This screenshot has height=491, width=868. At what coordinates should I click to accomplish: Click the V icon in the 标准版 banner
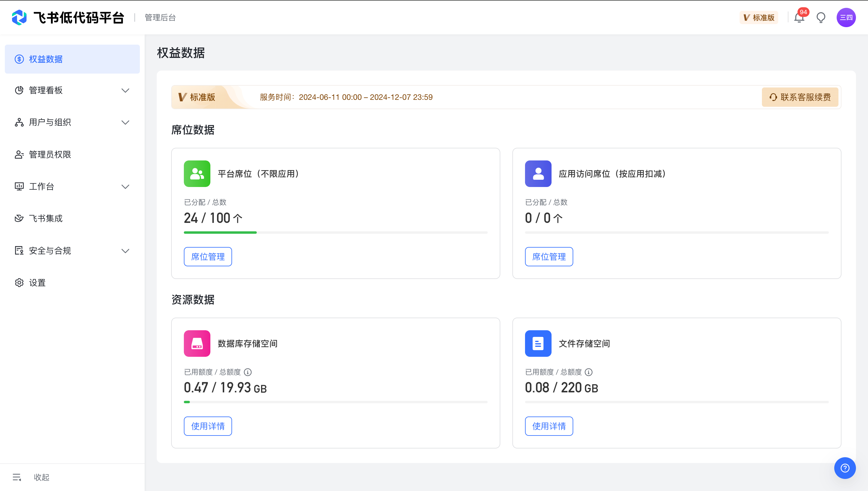[182, 97]
